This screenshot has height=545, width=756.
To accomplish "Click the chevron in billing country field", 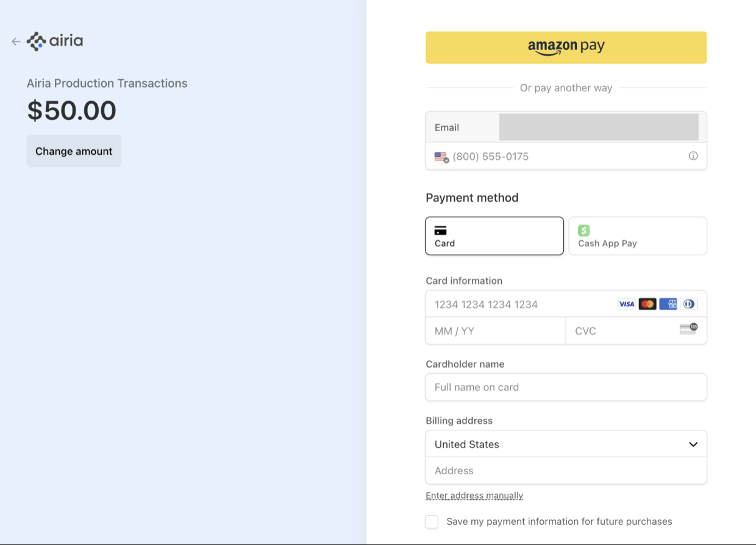I will (693, 444).
